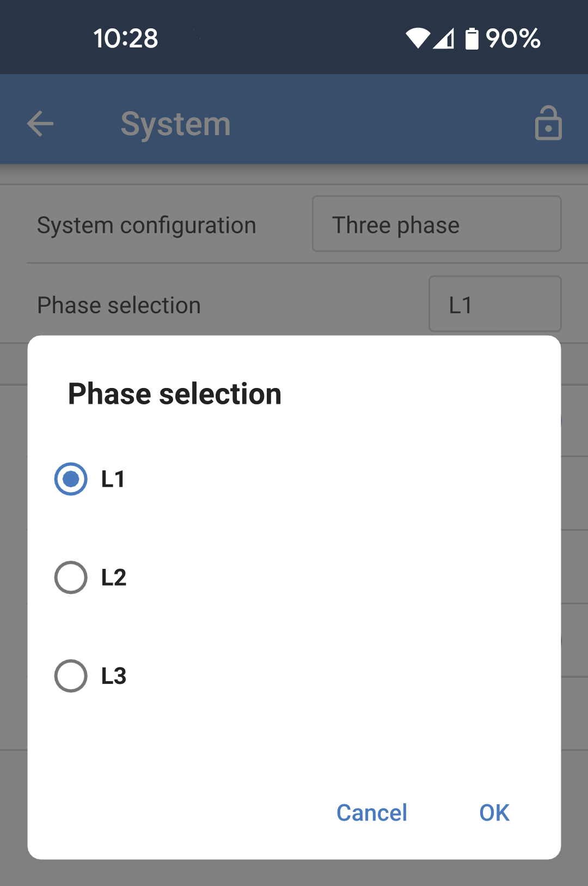Tap the System screen title
The height and width of the screenshot is (886, 588).
tap(175, 123)
